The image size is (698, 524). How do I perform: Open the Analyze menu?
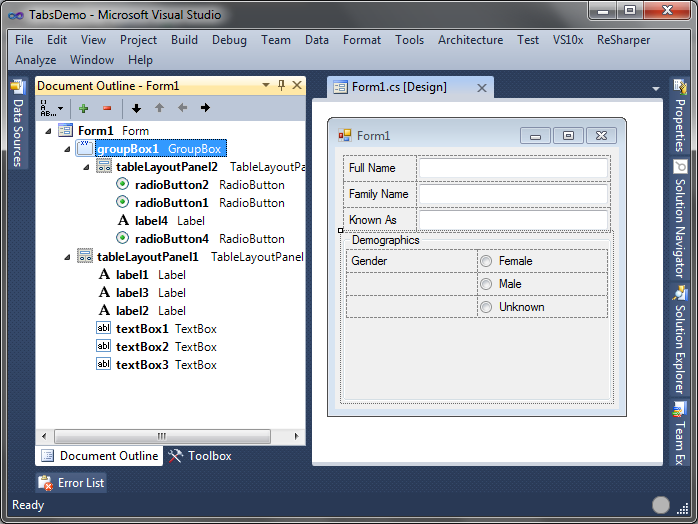coord(36,60)
